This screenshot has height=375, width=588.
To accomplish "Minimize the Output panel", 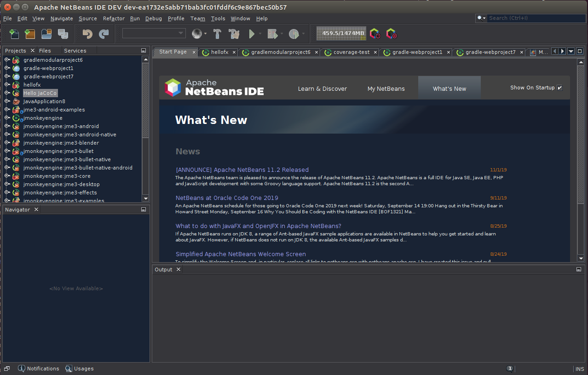I will [x=579, y=270].
